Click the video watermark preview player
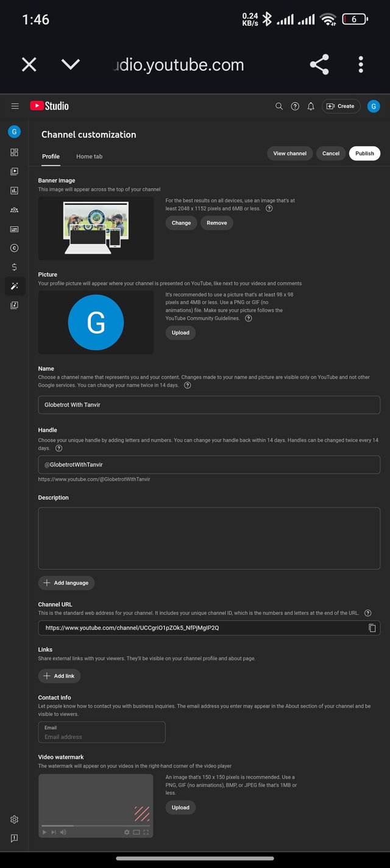Viewport: 390px width, 868px height. [x=96, y=806]
